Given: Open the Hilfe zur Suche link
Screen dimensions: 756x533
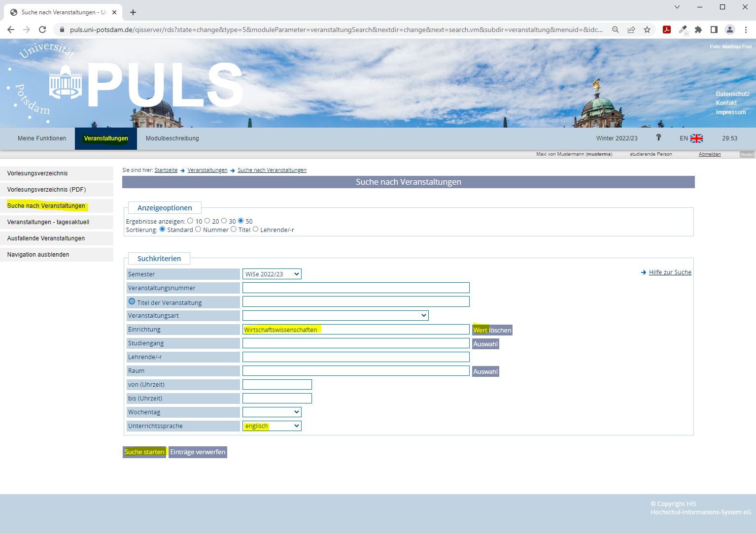Looking at the screenshot, I should [670, 272].
